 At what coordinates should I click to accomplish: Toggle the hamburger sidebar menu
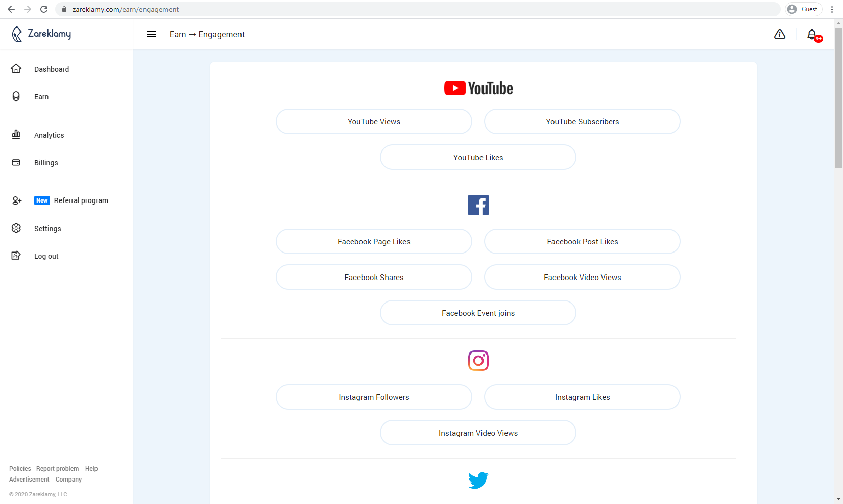point(151,34)
